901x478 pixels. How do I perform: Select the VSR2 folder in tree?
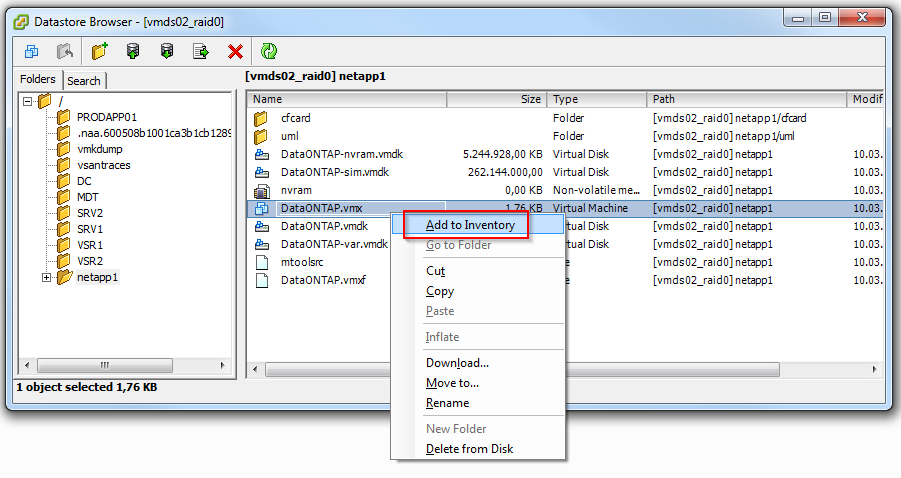[x=90, y=261]
